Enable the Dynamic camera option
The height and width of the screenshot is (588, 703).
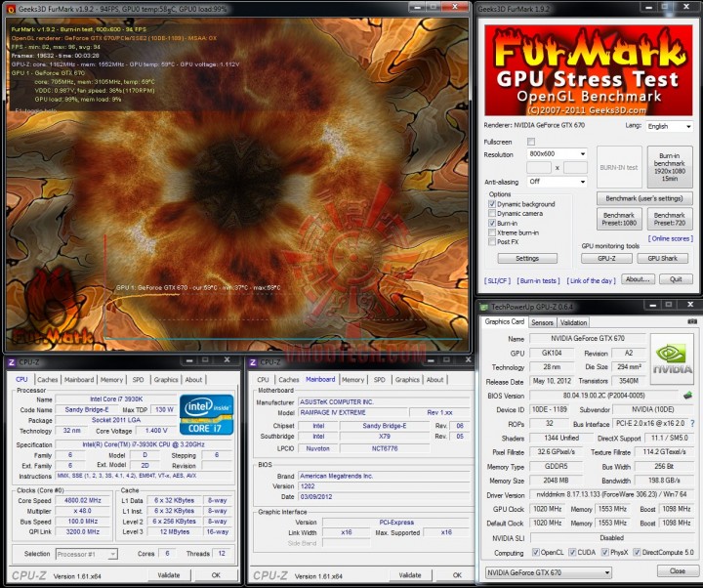tap(492, 214)
